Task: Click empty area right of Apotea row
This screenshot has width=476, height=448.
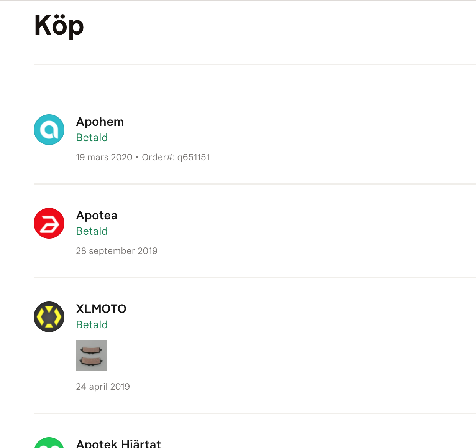Action: click(345, 232)
